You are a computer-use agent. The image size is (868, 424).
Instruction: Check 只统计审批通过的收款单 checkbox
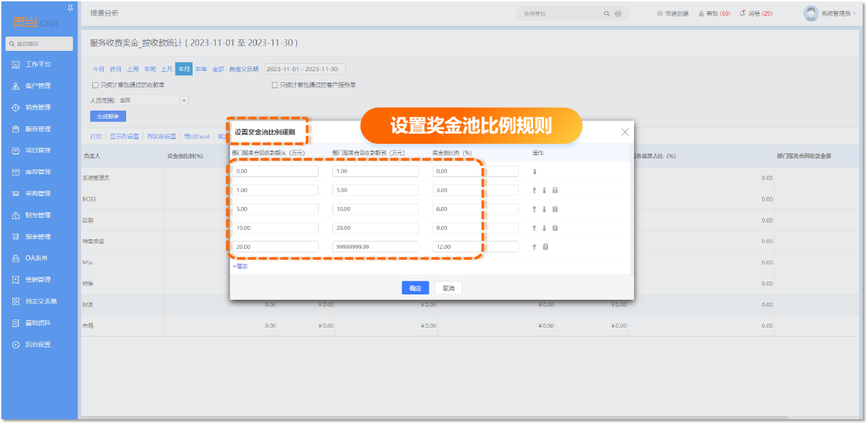coord(95,85)
